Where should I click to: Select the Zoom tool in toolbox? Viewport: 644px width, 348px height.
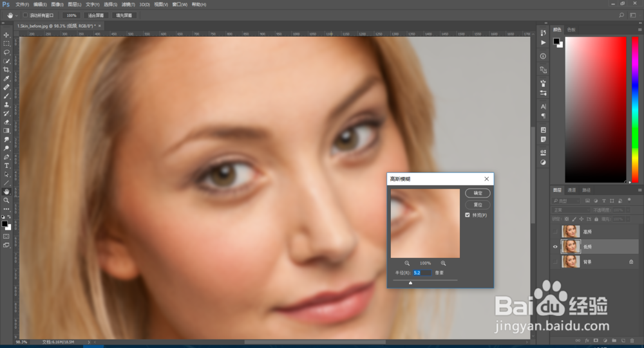click(x=6, y=200)
